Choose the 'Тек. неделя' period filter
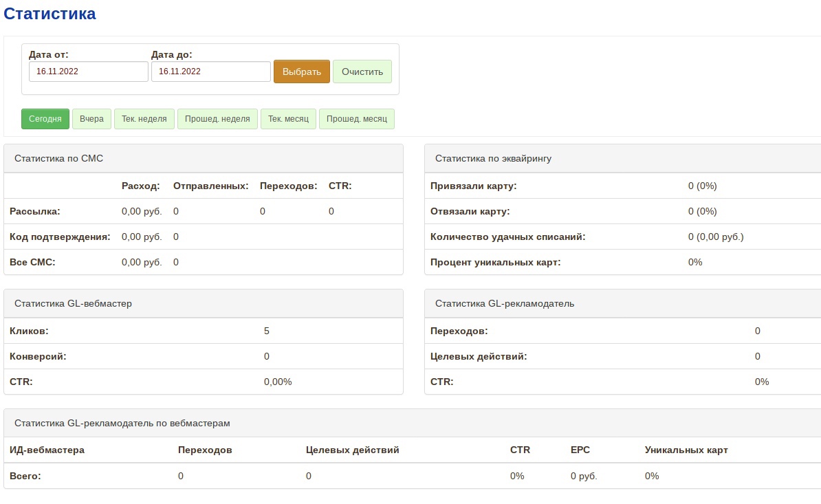The height and width of the screenshot is (504, 821). click(144, 119)
